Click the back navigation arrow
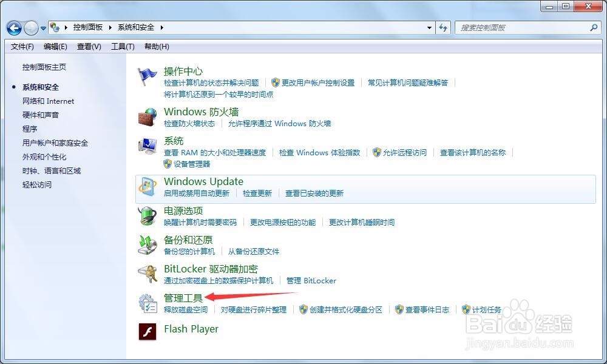607x364 pixels. [x=13, y=27]
